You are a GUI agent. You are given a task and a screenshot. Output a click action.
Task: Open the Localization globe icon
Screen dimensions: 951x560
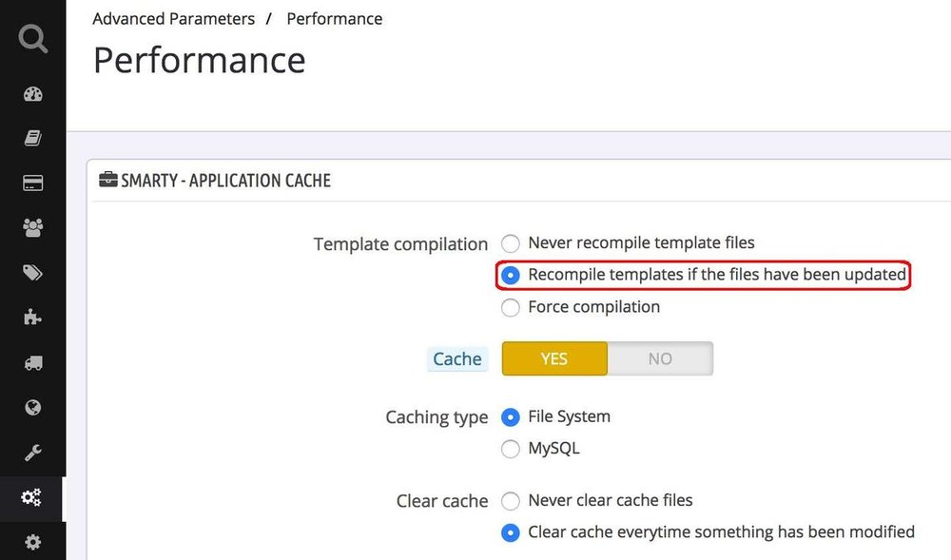point(33,407)
